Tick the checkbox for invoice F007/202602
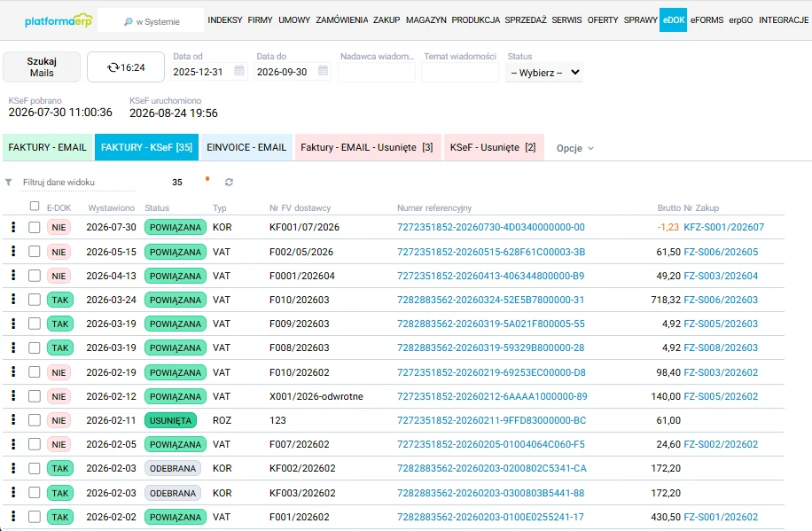The image size is (812, 531). 35,444
